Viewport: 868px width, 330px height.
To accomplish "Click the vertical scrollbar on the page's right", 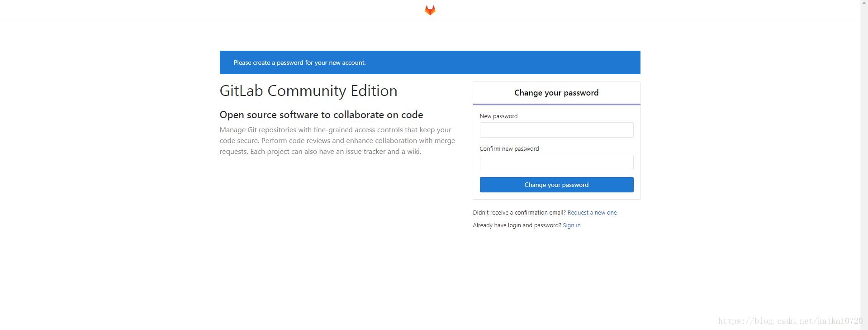I will click(864, 165).
